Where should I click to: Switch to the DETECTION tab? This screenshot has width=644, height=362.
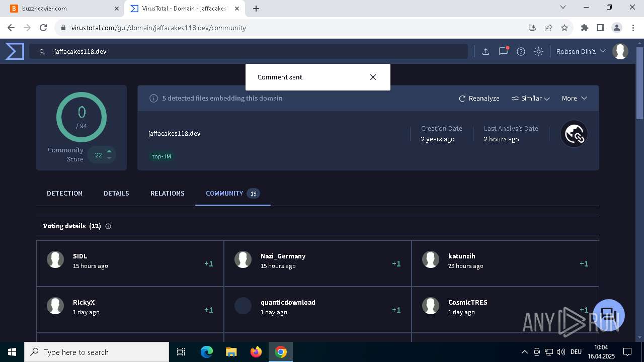point(64,193)
